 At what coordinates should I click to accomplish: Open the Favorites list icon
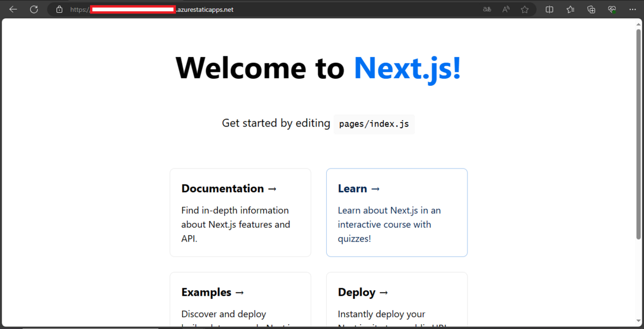[x=570, y=9]
